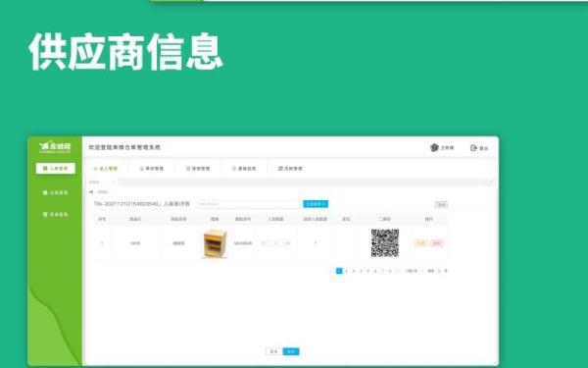The height and width of the screenshot is (368, 588).
Task: Click the user avatar icon in the header
Action: [x=434, y=147]
